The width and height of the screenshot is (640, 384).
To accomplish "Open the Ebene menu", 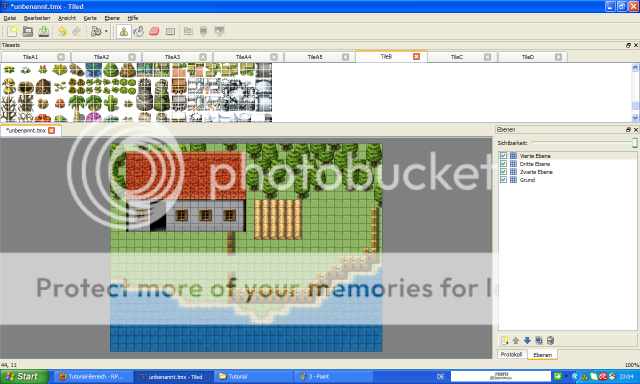I will click(x=112, y=18).
